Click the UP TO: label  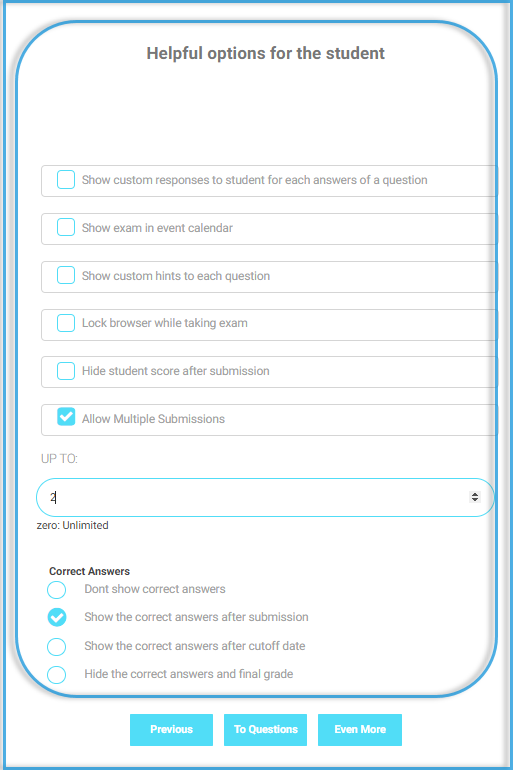tap(59, 459)
